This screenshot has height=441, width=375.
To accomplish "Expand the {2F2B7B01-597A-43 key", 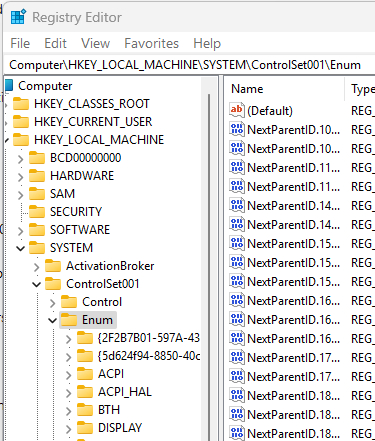I will point(69,339).
